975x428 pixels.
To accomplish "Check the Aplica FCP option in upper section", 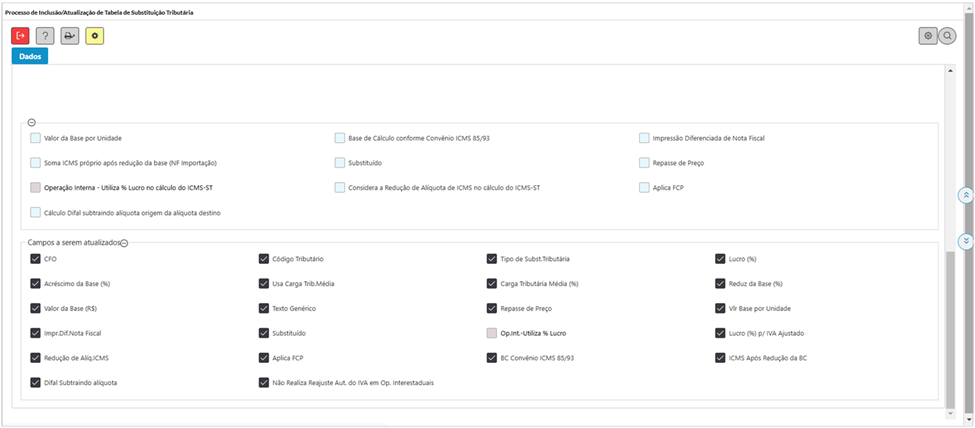I will pos(645,187).
